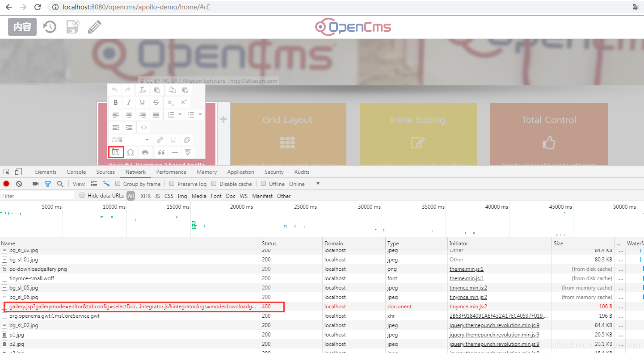644x353 pixels.
Task: Click the network Filter input field
Action: (x=38, y=196)
